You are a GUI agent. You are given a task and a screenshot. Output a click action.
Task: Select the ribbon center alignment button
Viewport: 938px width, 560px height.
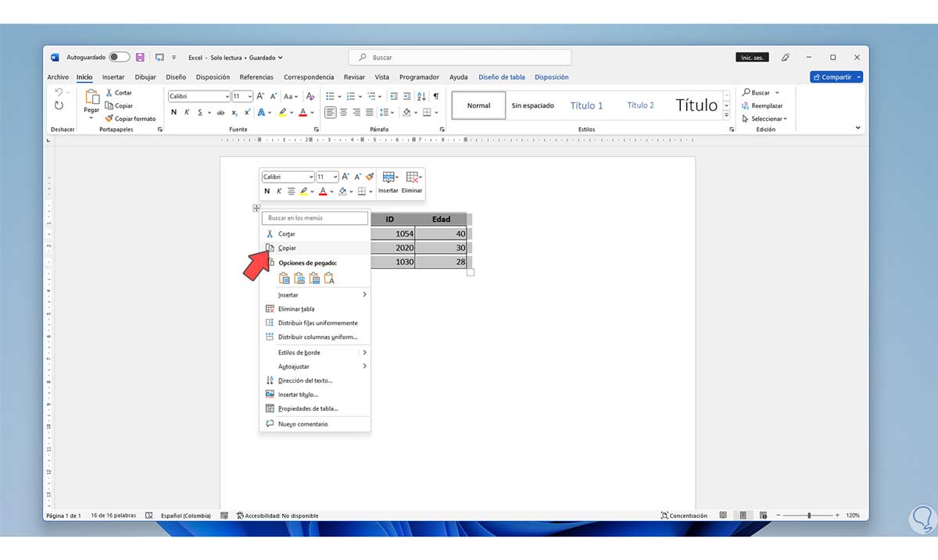point(343,112)
